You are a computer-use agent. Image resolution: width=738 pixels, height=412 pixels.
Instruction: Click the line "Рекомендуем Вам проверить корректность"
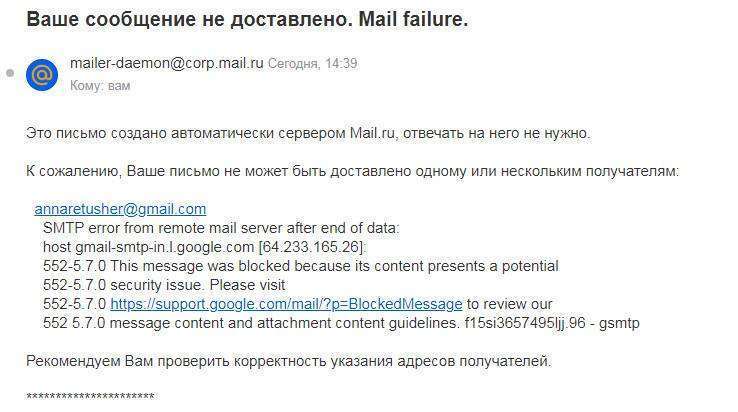(x=288, y=360)
